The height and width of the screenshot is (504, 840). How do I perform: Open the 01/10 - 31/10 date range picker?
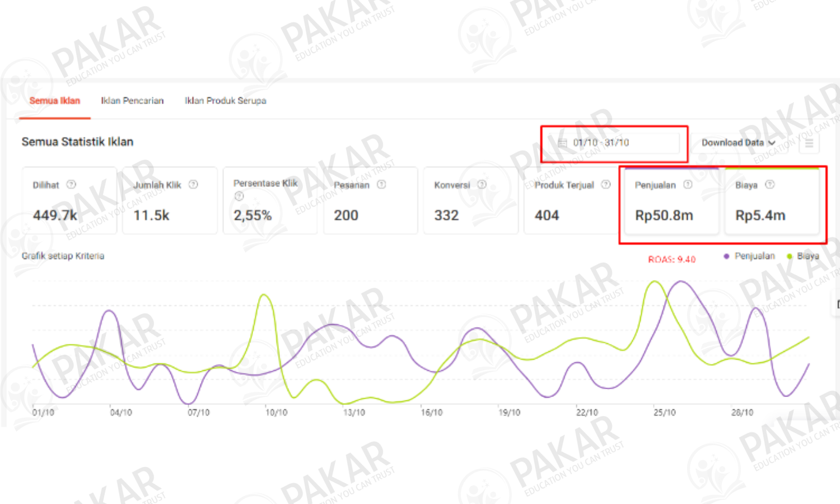(x=614, y=143)
